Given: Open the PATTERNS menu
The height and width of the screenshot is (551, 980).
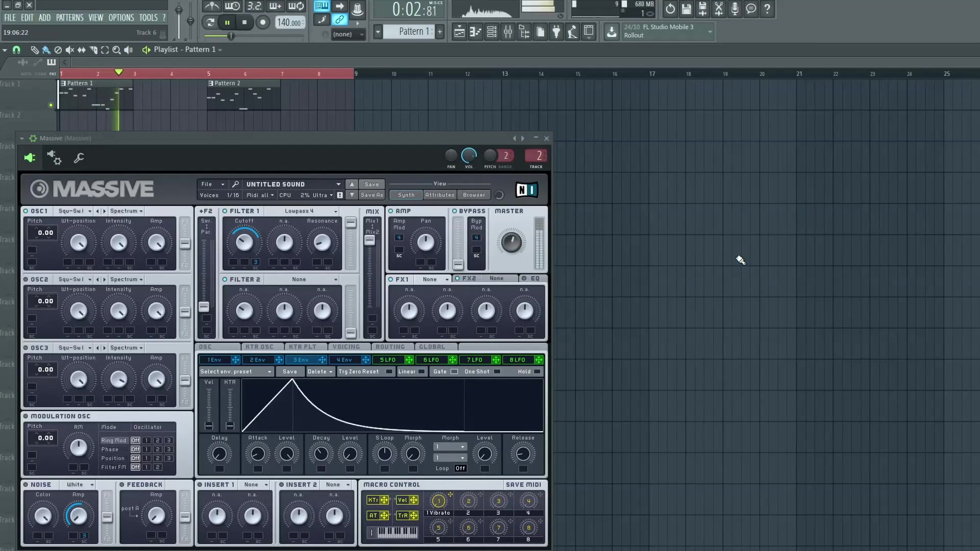Looking at the screenshot, I should pos(69,18).
